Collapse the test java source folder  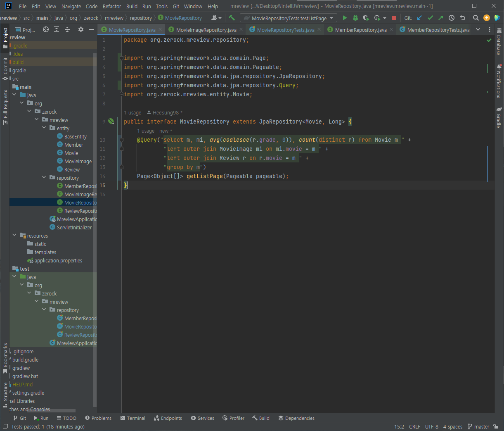click(14, 277)
